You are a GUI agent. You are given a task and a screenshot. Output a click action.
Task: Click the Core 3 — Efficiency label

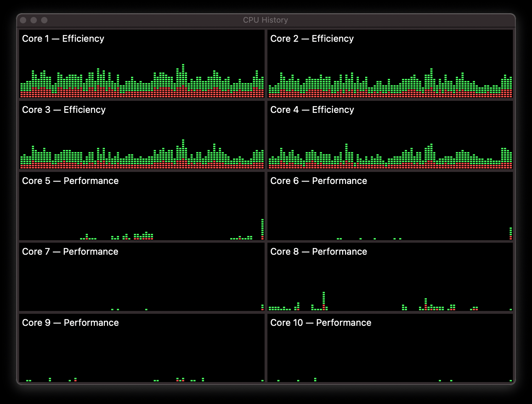coord(64,110)
